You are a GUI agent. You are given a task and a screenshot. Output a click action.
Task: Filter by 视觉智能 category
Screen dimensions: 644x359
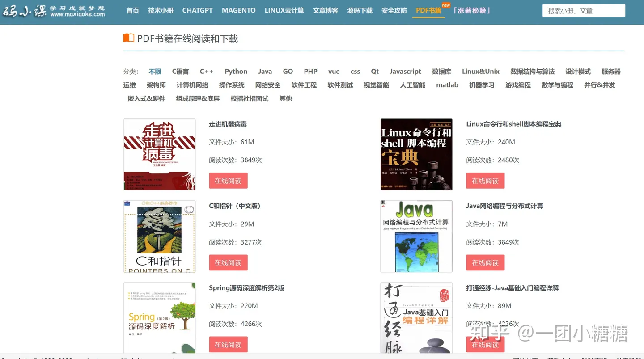point(377,85)
